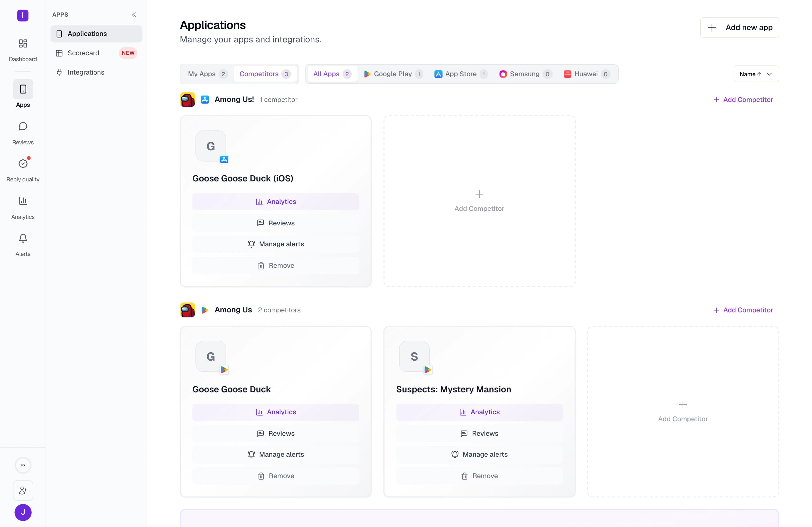Remove Goose Goose Duck (iOS) competitor

(276, 266)
